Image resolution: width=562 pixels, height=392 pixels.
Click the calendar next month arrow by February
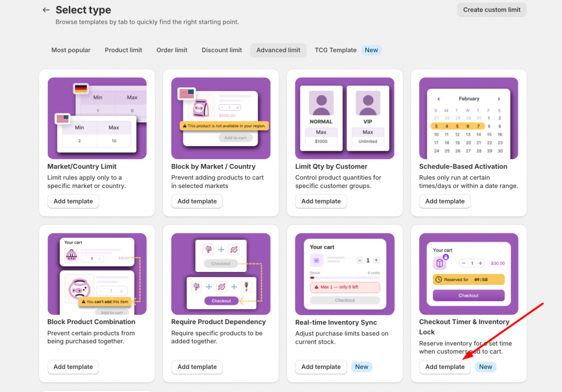[x=498, y=99]
